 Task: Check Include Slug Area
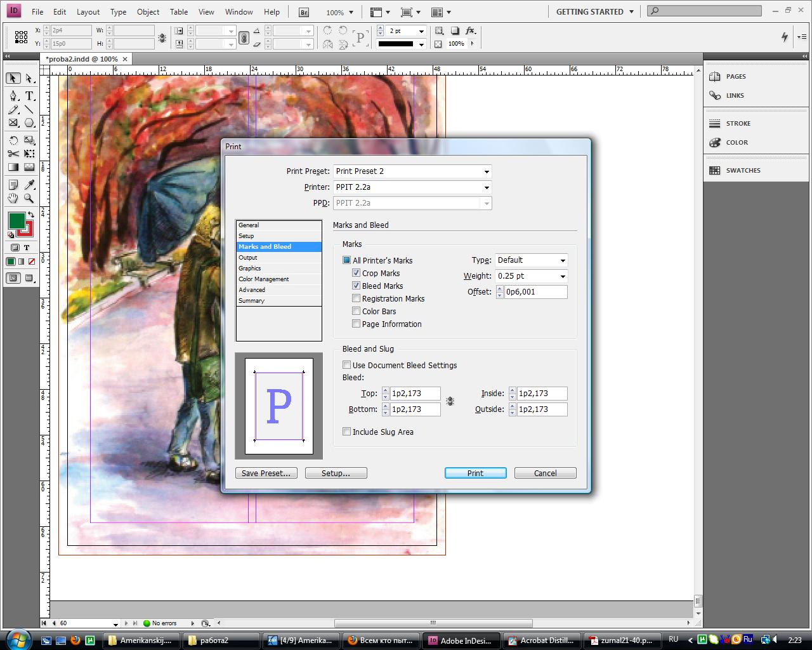pyautogui.click(x=346, y=432)
